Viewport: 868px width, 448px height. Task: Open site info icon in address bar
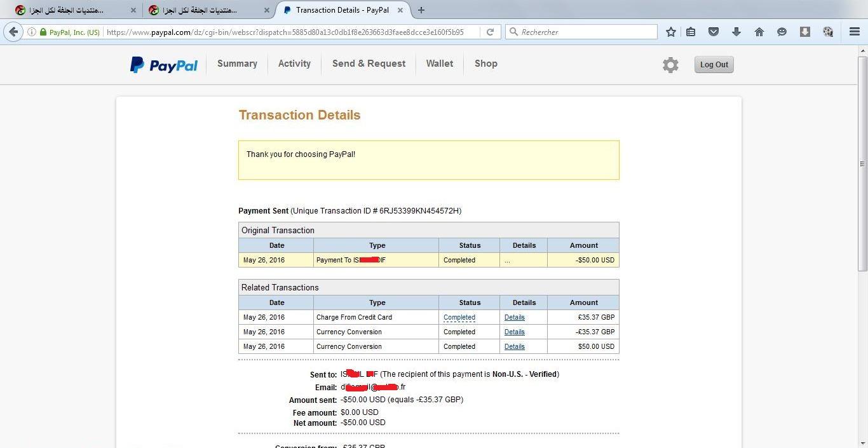point(32,32)
